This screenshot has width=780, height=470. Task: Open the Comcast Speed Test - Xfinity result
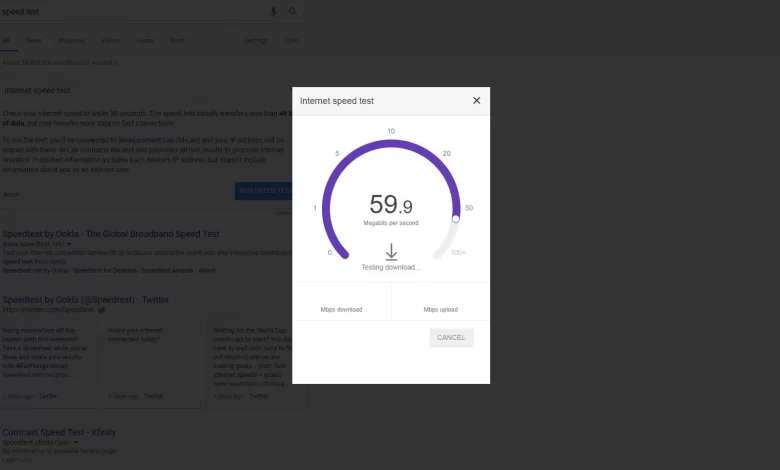click(59, 432)
